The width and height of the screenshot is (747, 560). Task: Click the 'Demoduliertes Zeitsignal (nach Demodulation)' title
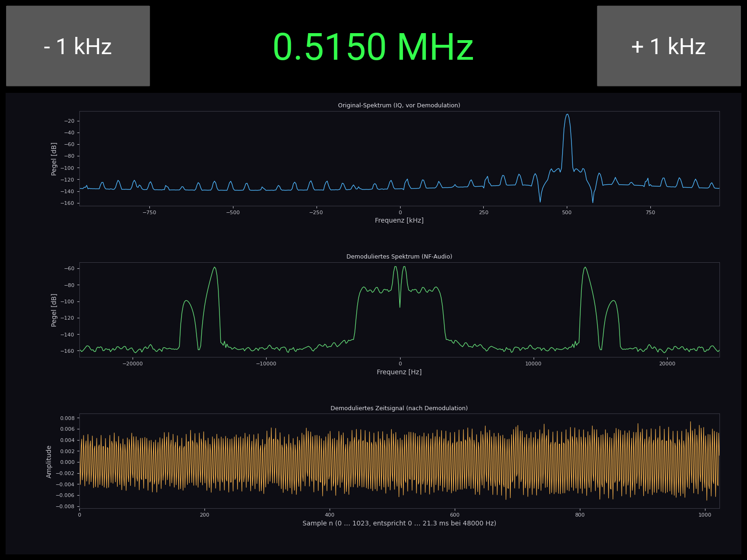click(399, 408)
